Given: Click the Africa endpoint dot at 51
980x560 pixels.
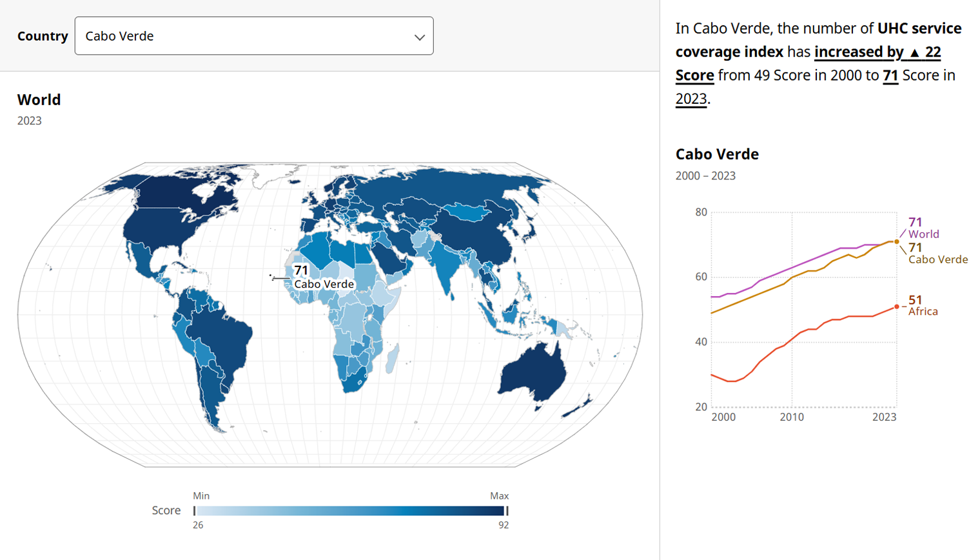Looking at the screenshot, I should coord(897,306).
